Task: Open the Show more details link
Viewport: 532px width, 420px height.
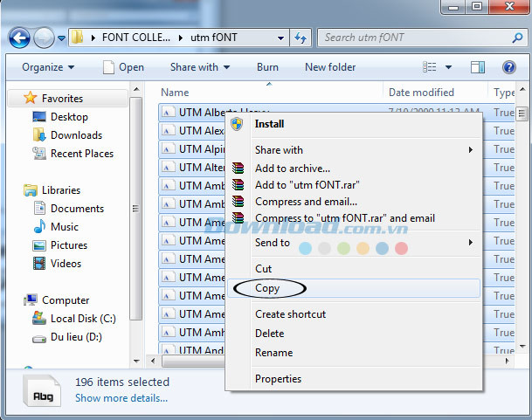Action: click(x=121, y=398)
